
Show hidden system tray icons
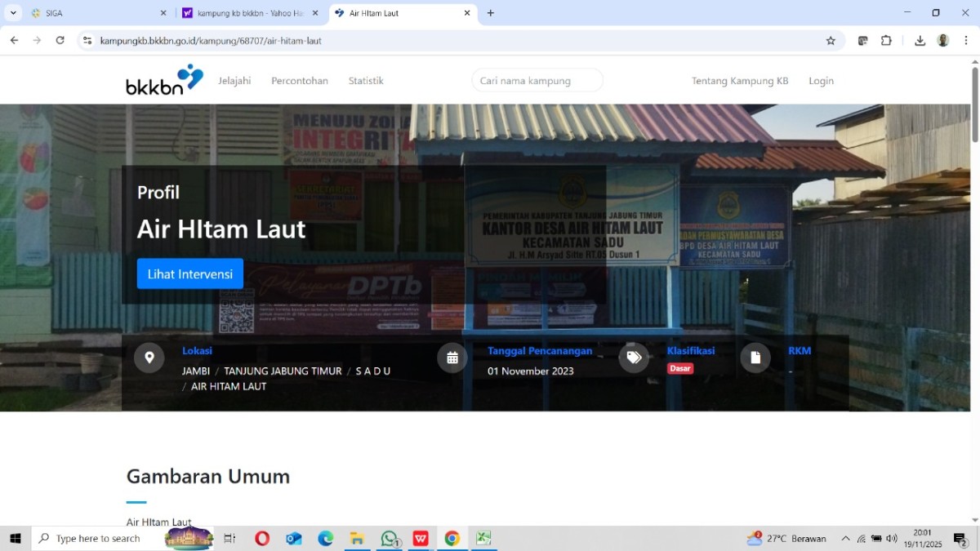(845, 539)
